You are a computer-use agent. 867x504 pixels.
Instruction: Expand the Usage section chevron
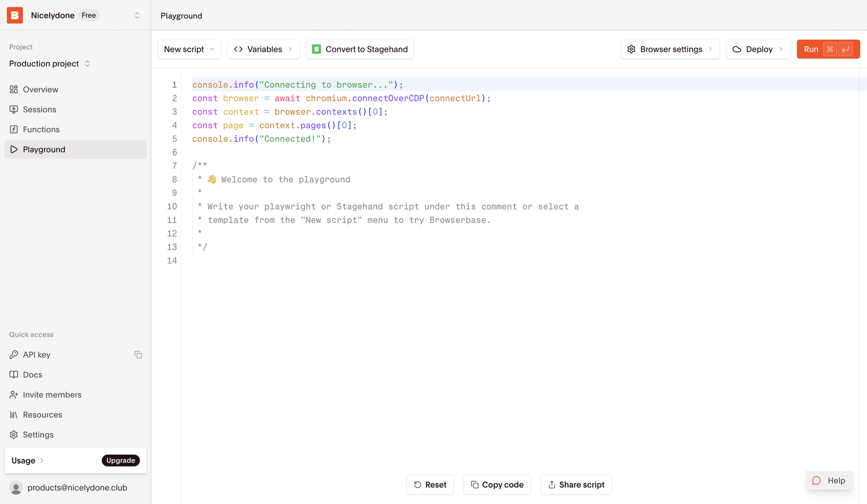coord(42,460)
